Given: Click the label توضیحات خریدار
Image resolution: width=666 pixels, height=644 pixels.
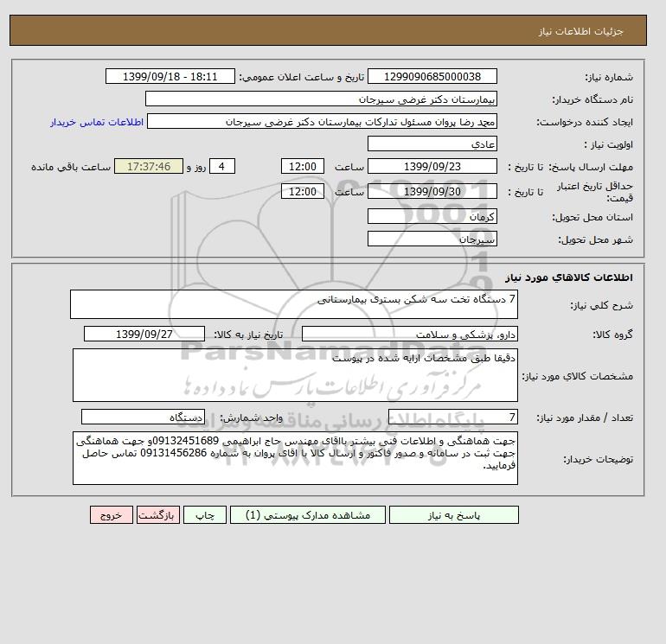Looking at the screenshot, I should tap(598, 459).
